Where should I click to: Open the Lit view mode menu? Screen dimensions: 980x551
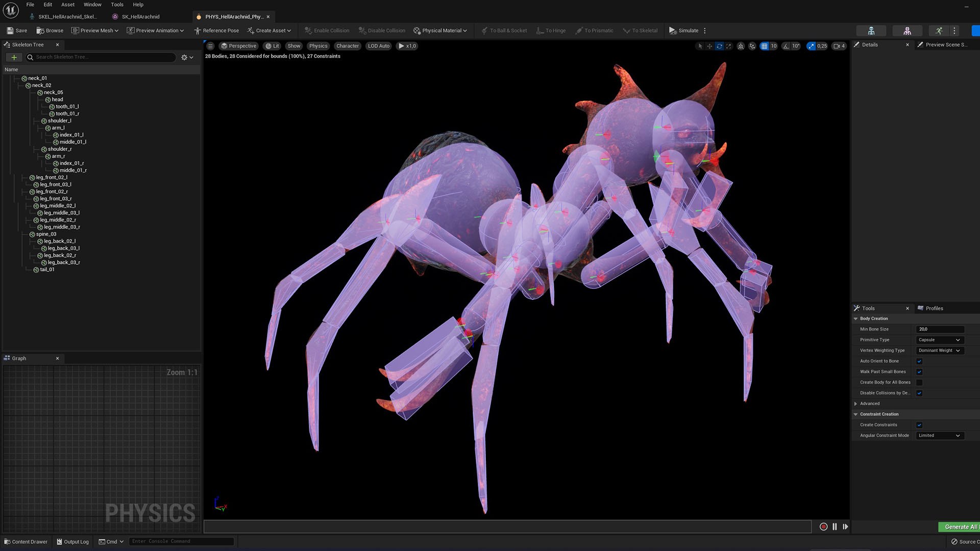tap(272, 46)
